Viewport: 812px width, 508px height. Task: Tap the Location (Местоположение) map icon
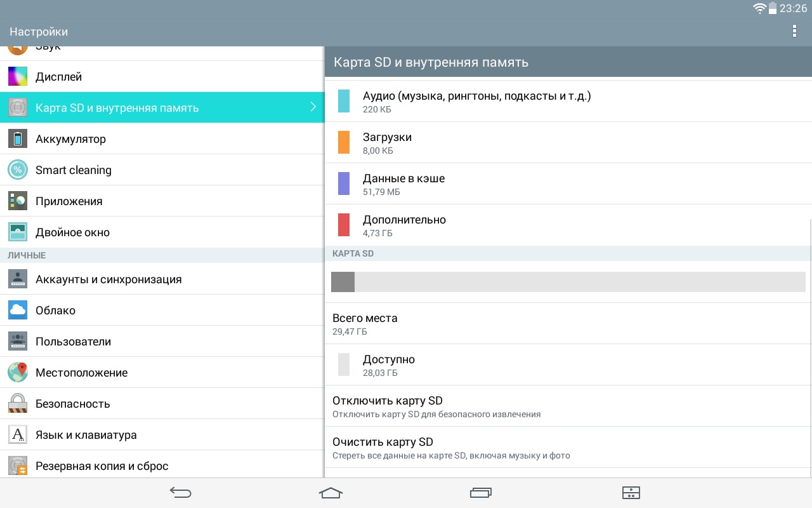(18, 373)
